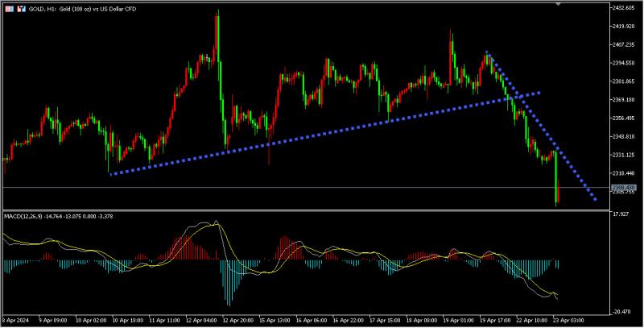
Task: Click the 2331.125 price scale label
Action: (625, 155)
